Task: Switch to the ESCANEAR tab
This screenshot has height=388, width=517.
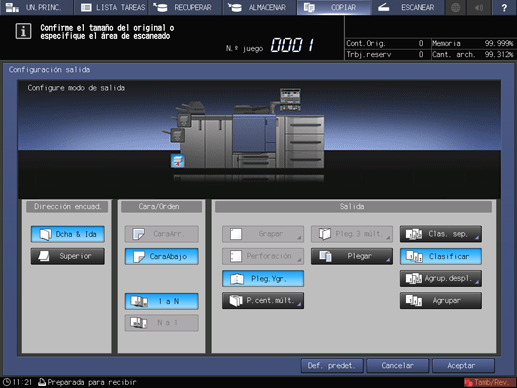Action: tap(407, 7)
